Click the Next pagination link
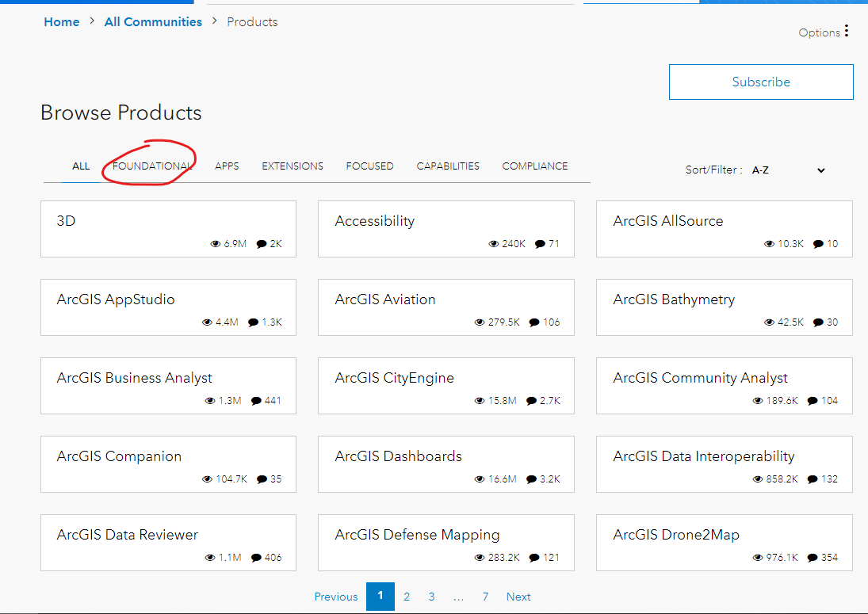Screen dimensions: 868x614 click(x=518, y=597)
